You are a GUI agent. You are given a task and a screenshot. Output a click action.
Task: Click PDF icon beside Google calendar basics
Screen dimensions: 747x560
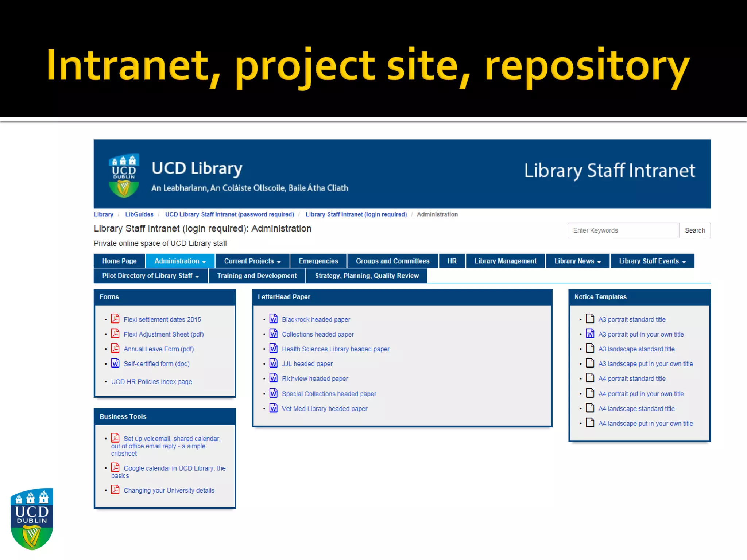[115, 467]
